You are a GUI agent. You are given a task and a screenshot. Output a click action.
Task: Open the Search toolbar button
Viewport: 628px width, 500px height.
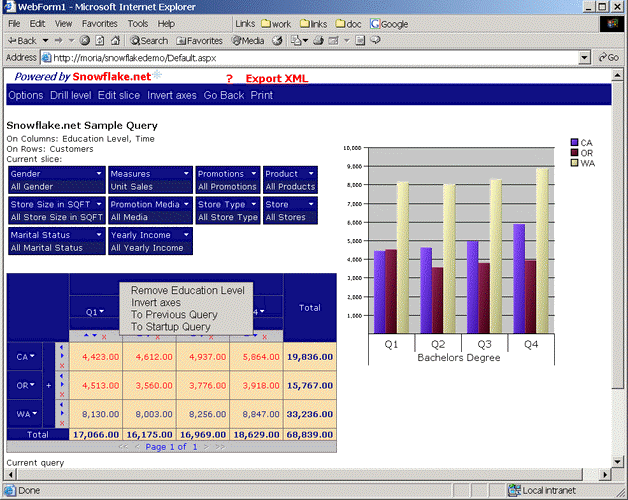click(149, 40)
